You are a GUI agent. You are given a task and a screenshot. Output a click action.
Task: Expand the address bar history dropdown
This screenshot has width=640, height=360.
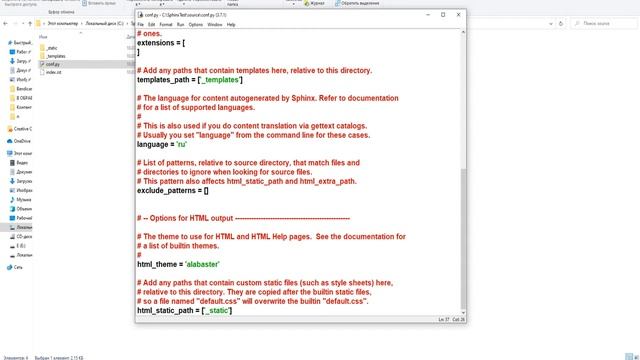click(x=551, y=24)
